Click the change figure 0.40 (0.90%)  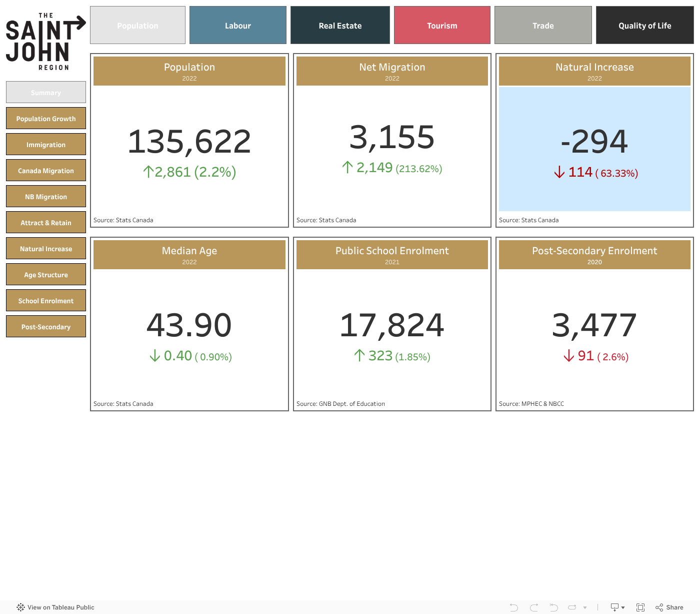[190, 356]
